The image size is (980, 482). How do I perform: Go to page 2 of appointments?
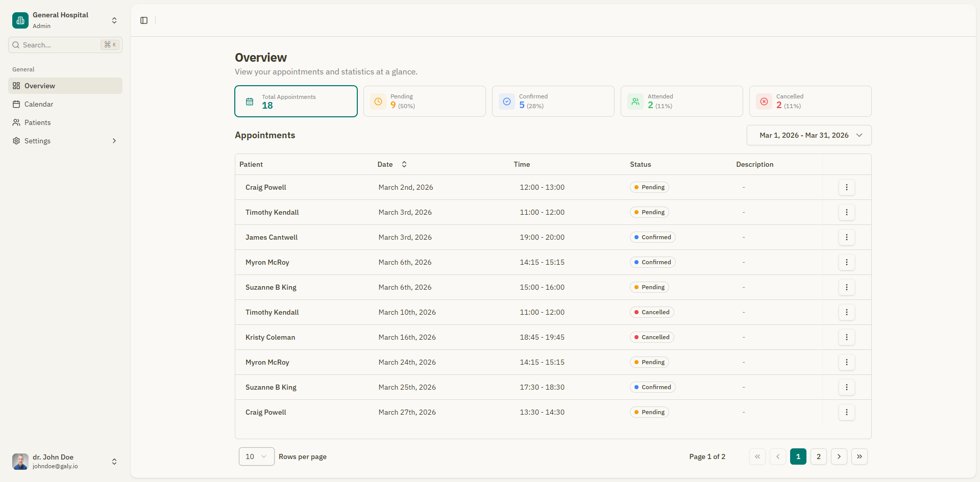click(x=819, y=456)
